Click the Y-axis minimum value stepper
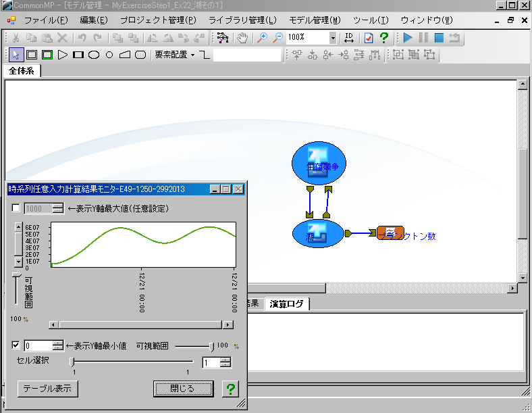 pos(58,346)
